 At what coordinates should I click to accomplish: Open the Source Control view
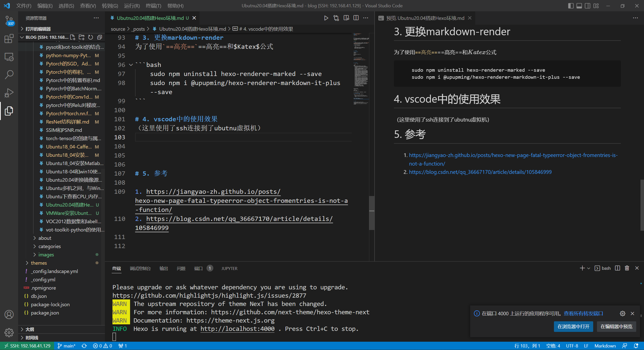tap(9, 21)
